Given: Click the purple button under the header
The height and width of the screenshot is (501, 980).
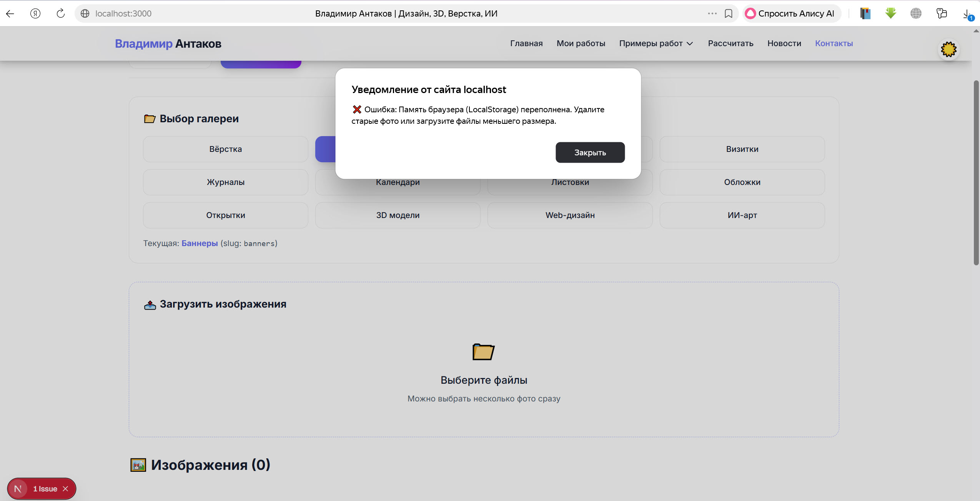Looking at the screenshot, I should coord(261,65).
